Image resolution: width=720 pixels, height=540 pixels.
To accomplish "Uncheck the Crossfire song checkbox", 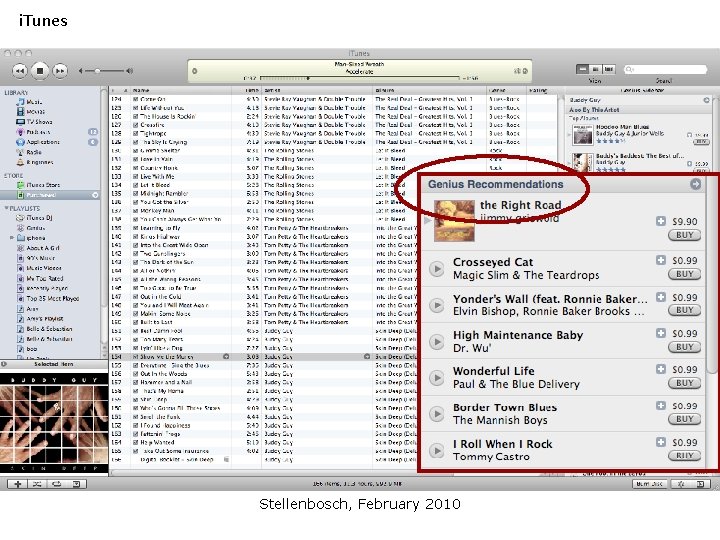I will coord(136,125).
